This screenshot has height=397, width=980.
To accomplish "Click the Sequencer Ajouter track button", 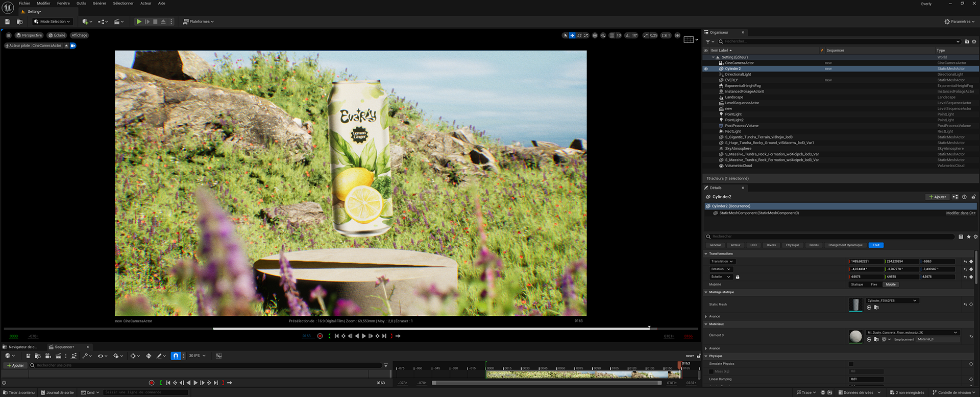I will [15, 365].
